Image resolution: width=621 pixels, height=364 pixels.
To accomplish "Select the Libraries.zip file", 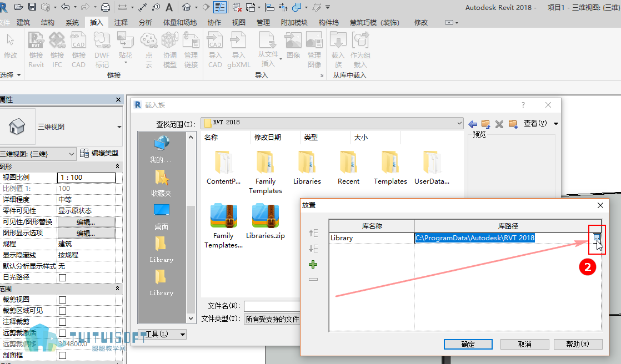I will click(266, 221).
